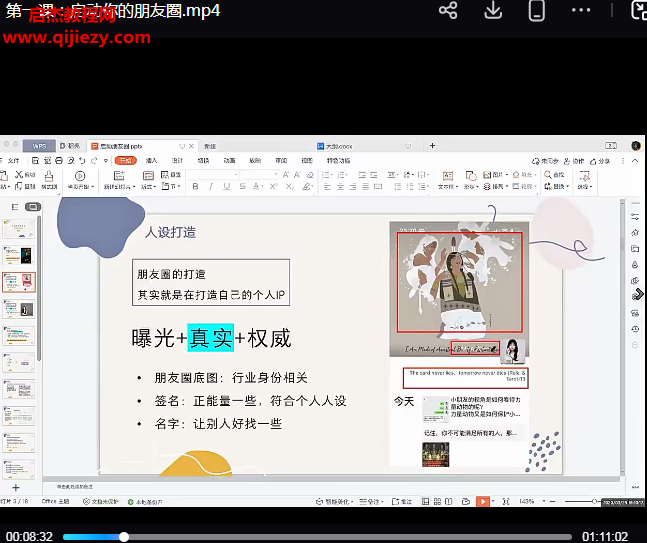
Task: Click the outline view icon above thumbnails
Action: click(x=15, y=207)
